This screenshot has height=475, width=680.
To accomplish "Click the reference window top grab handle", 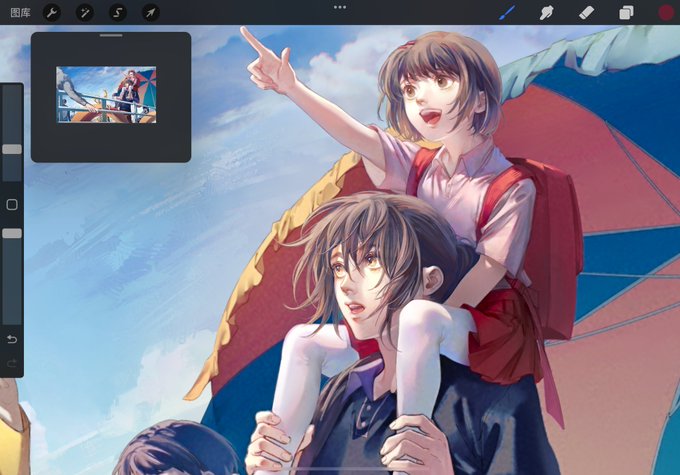I will [x=111, y=35].
